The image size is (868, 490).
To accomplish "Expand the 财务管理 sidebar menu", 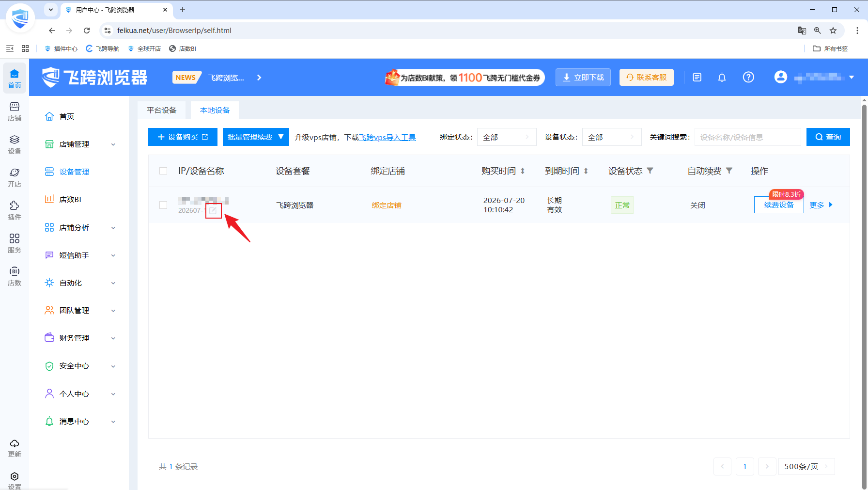I will tap(80, 338).
